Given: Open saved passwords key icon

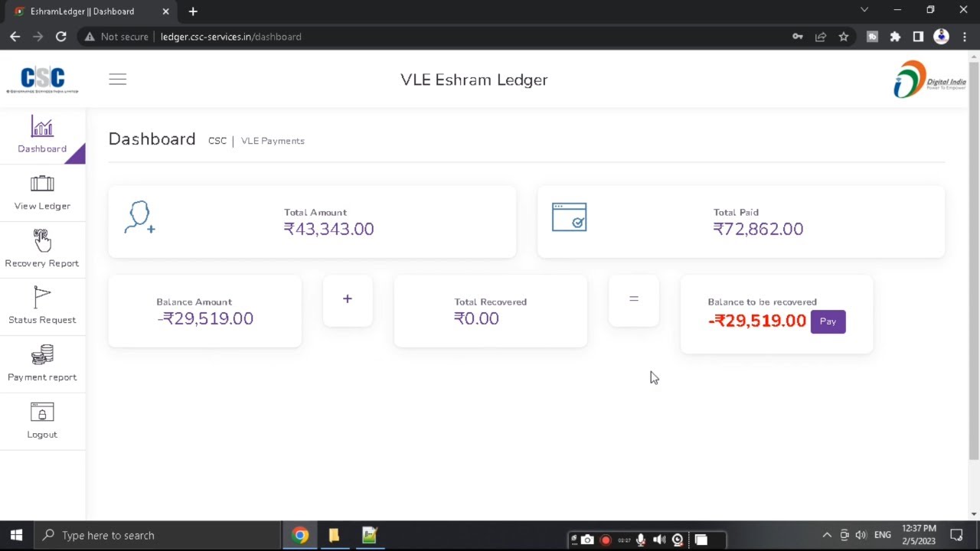Looking at the screenshot, I should [798, 37].
